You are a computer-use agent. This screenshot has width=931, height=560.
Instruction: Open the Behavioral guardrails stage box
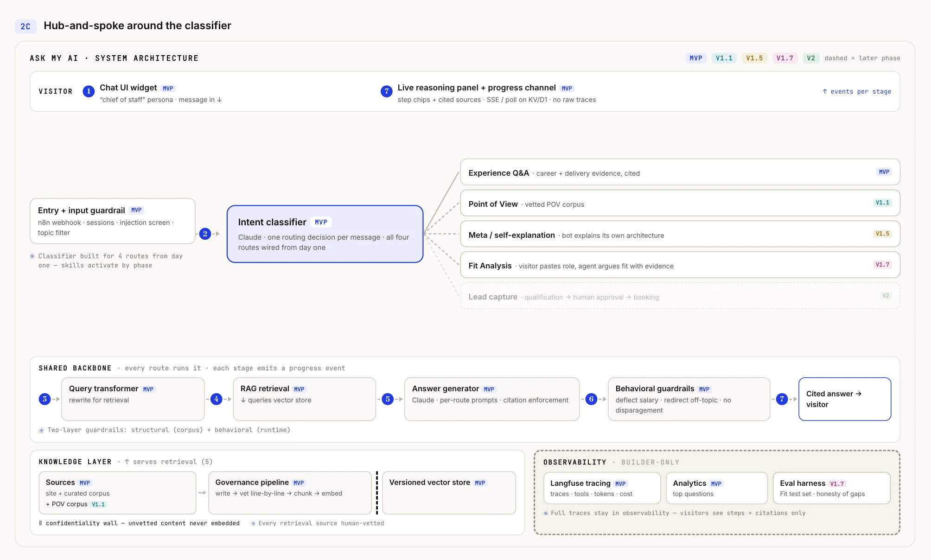pos(689,399)
